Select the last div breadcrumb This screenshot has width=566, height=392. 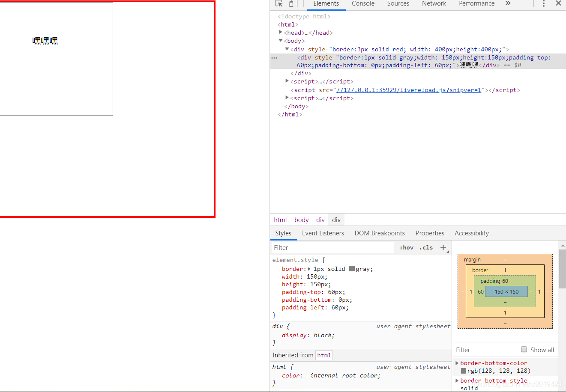click(x=336, y=220)
